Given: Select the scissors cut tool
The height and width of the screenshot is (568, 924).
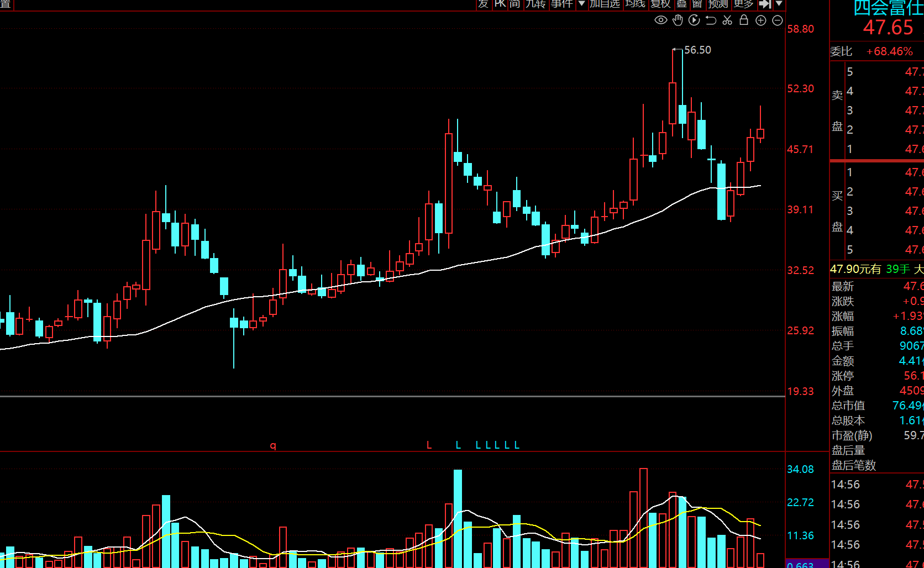Looking at the screenshot, I should 727,20.
